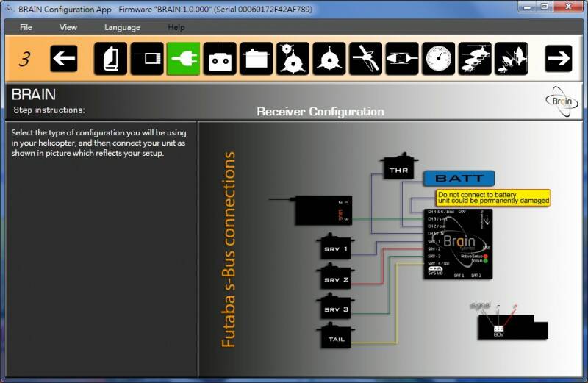Screen dimensions: 588x383
Task: Advance with the right arrow button
Action: click(559, 59)
